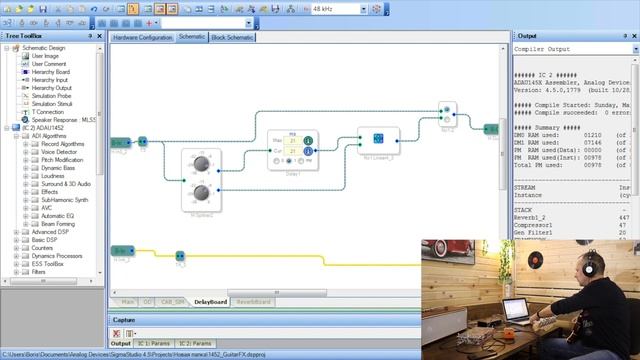Select the upper radio switch in mux block

point(447,110)
